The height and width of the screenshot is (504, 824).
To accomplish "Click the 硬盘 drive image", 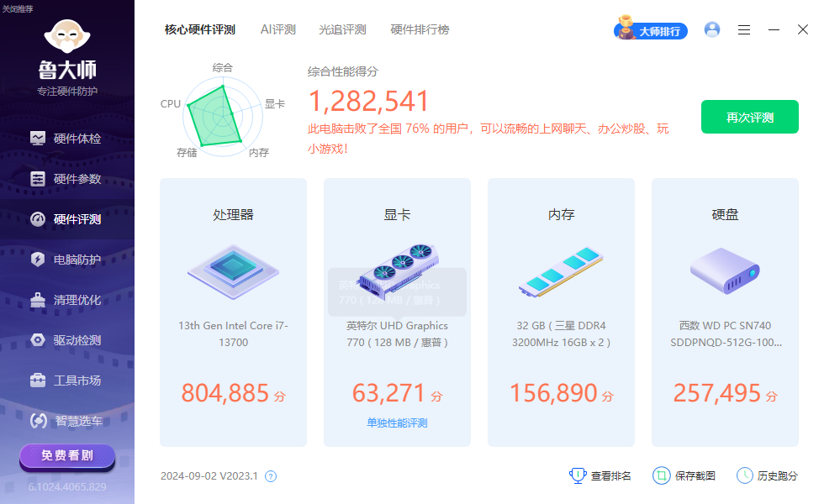I will click(725, 270).
